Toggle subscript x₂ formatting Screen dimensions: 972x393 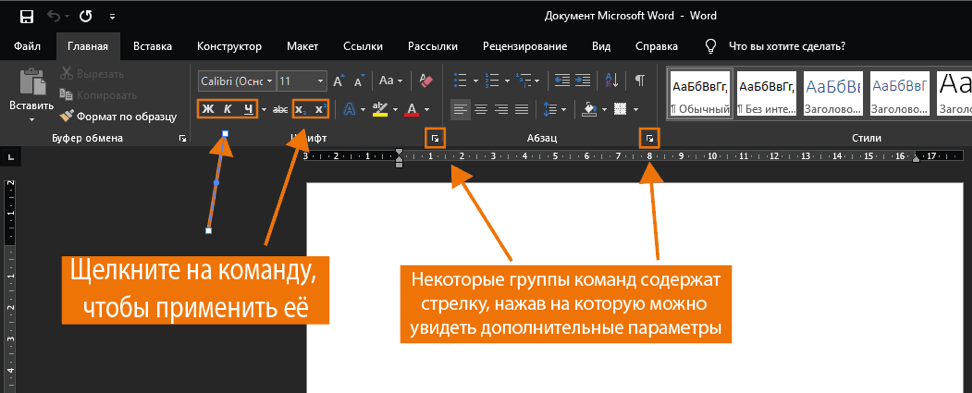(x=301, y=110)
